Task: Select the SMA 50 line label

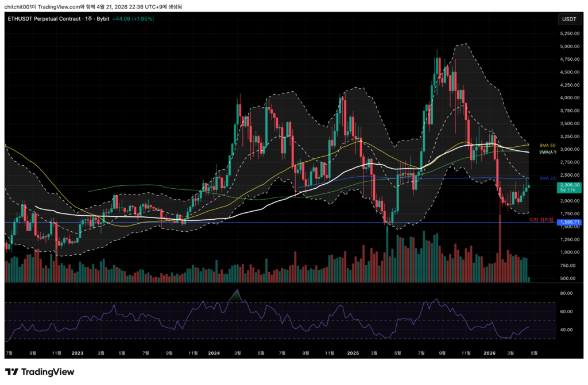Action: click(x=547, y=145)
